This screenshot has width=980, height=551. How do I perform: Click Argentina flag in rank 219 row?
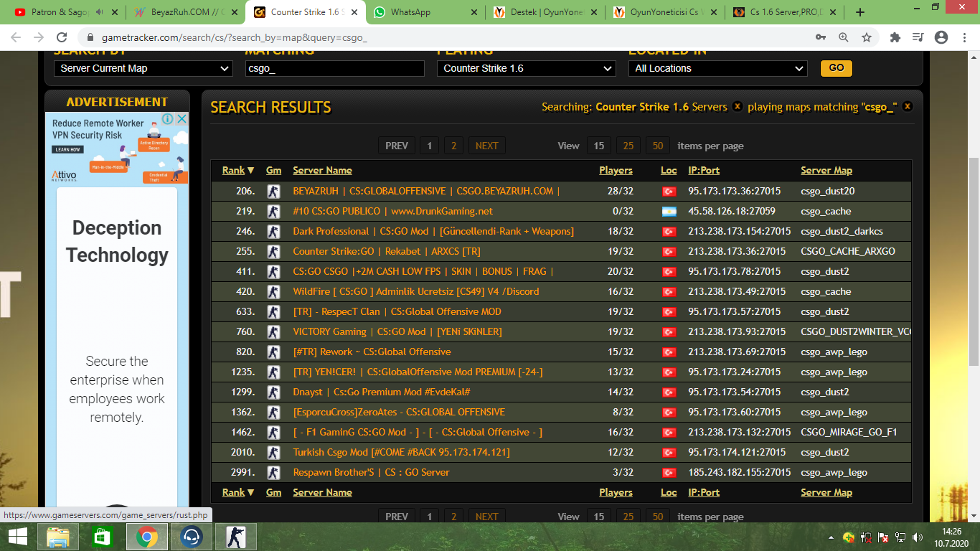[x=669, y=212]
